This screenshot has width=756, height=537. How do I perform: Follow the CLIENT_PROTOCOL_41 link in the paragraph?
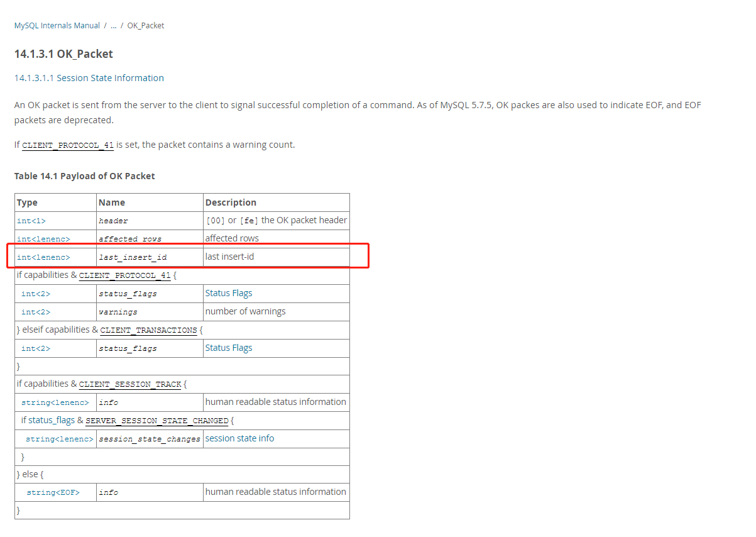pyautogui.click(x=67, y=145)
